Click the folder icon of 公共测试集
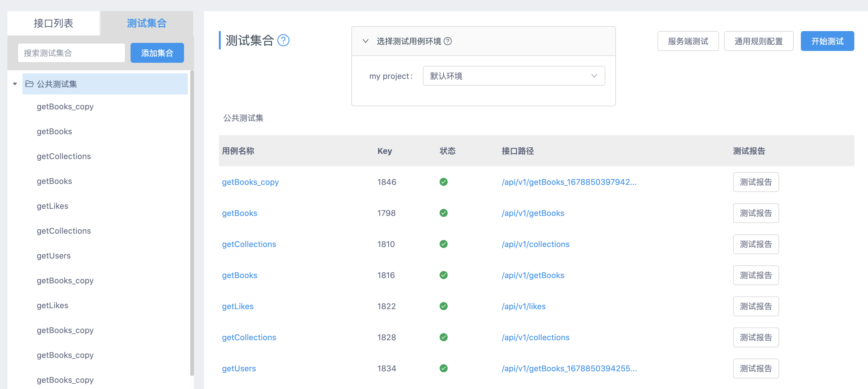The image size is (868, 389). pos(29,84)
